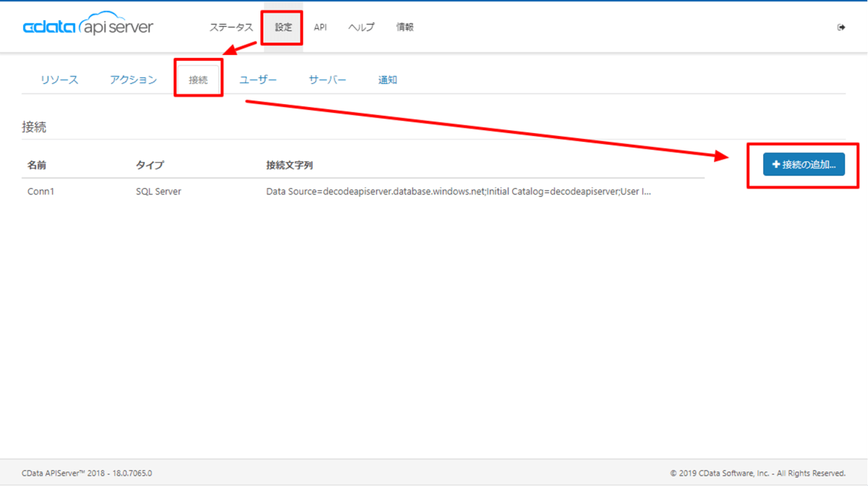Click the SQL Server type cell
This screenshot has width=868, height=486.
coord(158,192)
